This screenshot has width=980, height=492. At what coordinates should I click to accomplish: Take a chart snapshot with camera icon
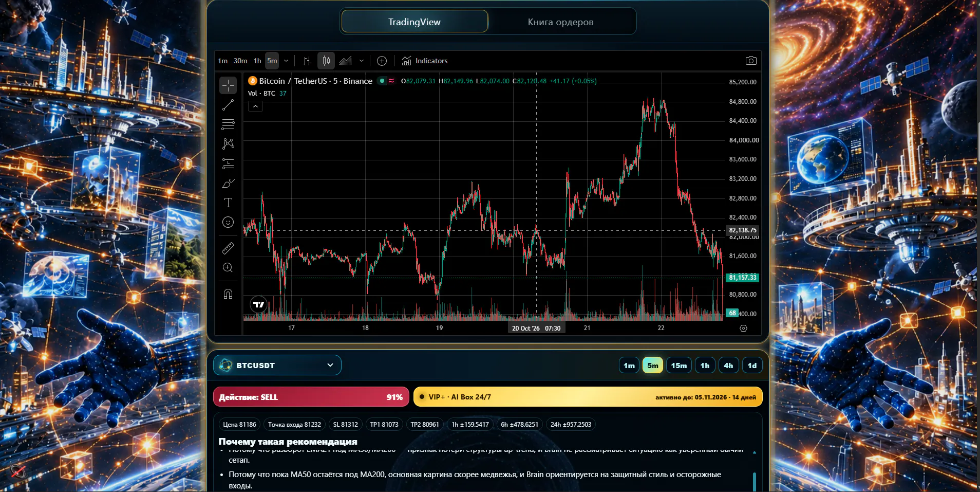[751, 61]
